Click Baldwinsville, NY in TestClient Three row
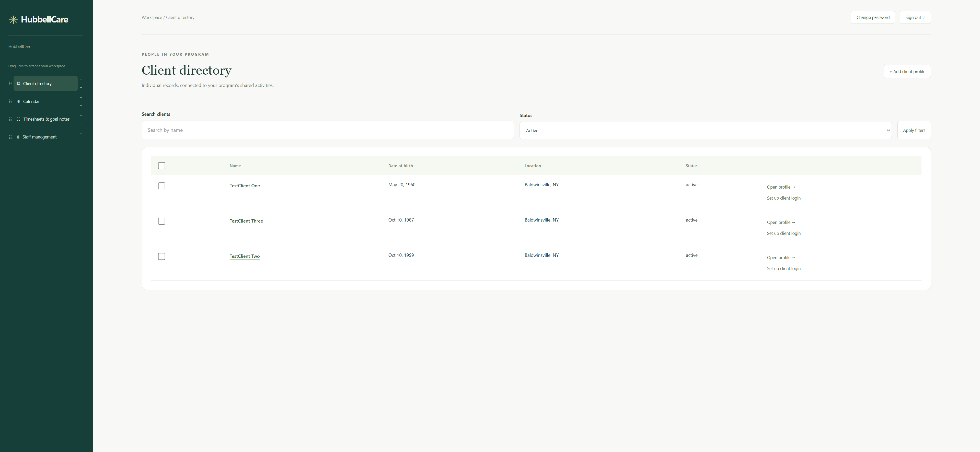Viewport: 980px width, 452px height. click(x=542, y=220)
